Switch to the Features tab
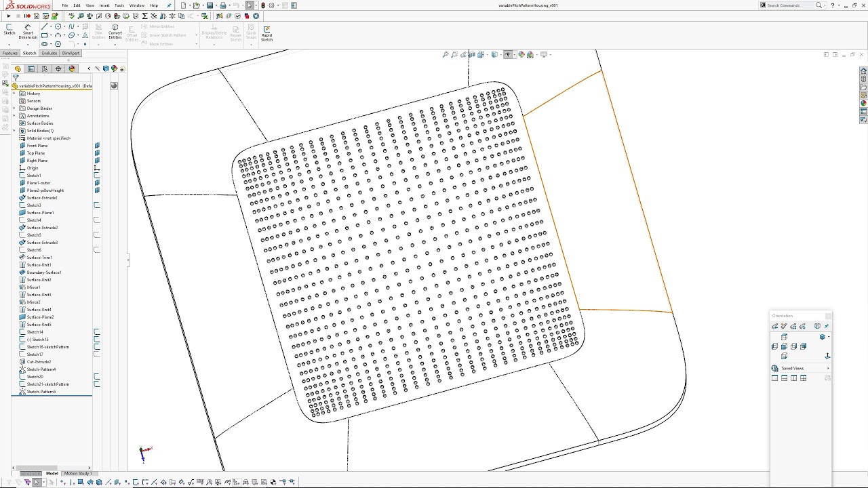 pos(10,53)
